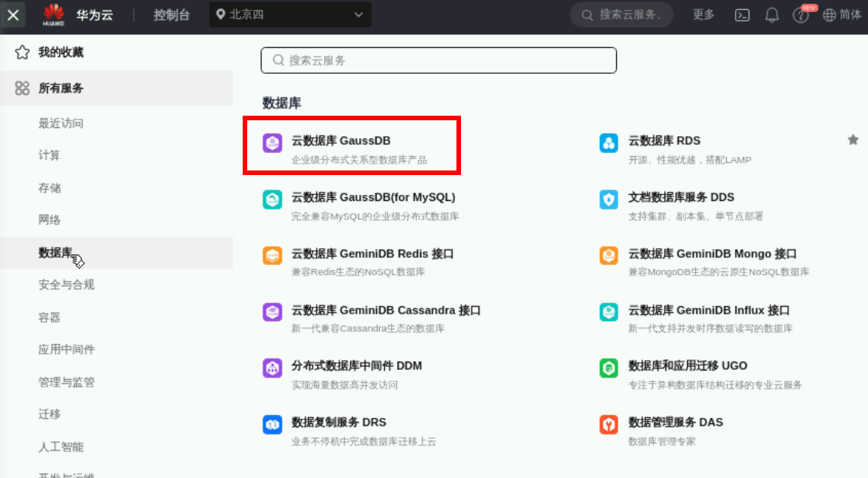Open 分布式数据库中间件 DDM

coord(357,365)
